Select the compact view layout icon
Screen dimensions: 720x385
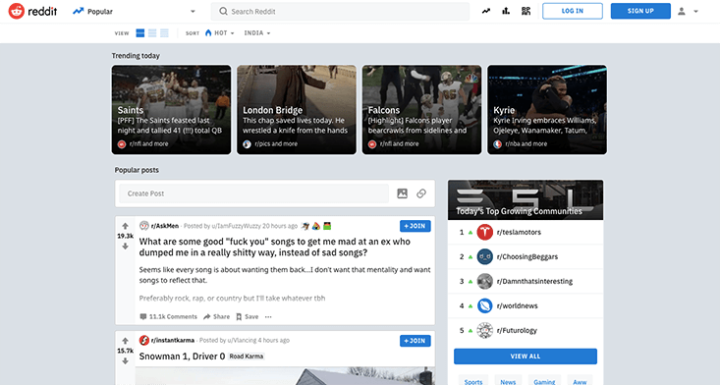click(164, 33)
